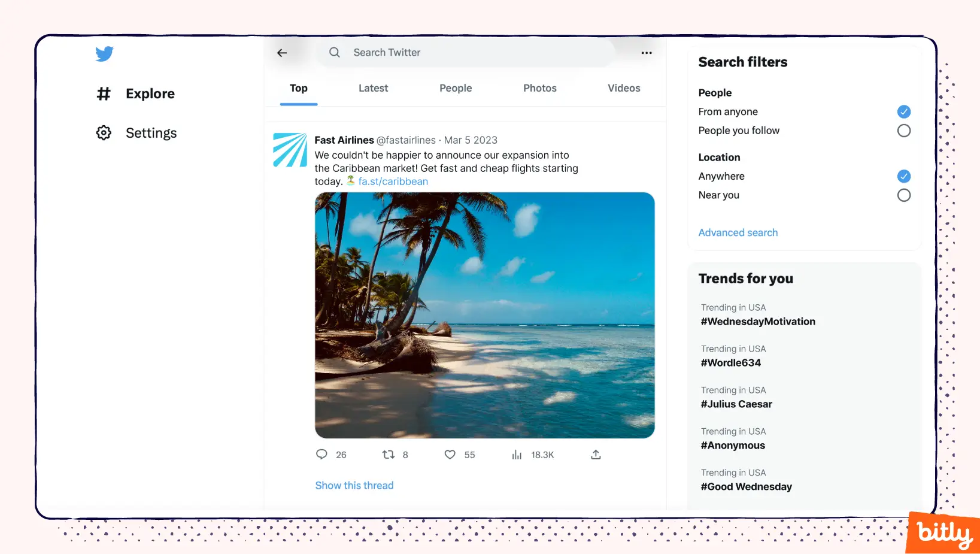Select the Near you location filter
Screen dimensions: 980x554
coord(903,195)
